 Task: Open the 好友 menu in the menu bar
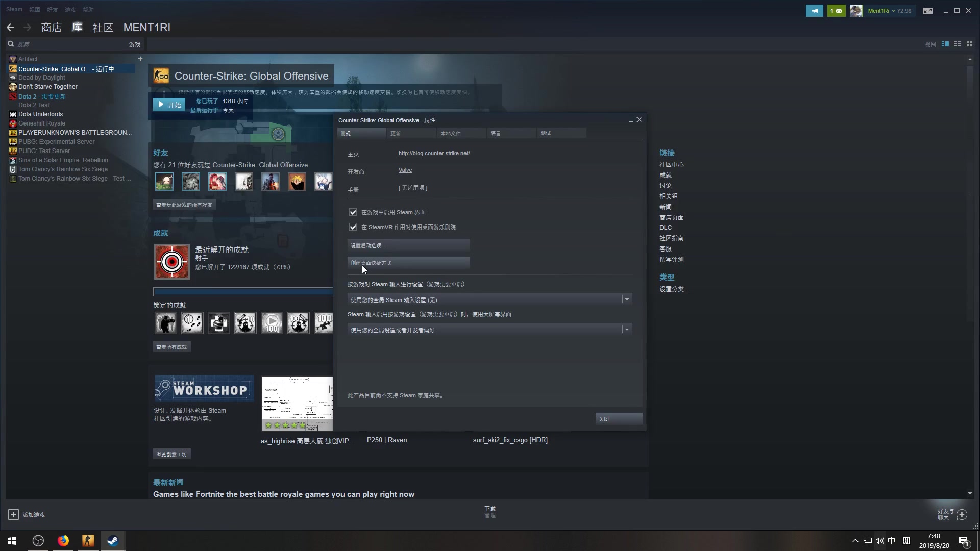[52, 10]
